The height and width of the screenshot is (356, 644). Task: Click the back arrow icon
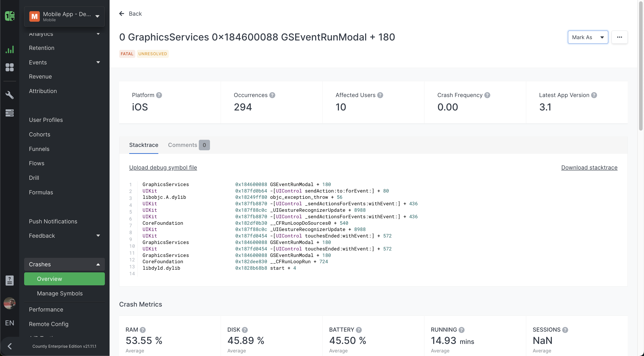coord(122,13)
